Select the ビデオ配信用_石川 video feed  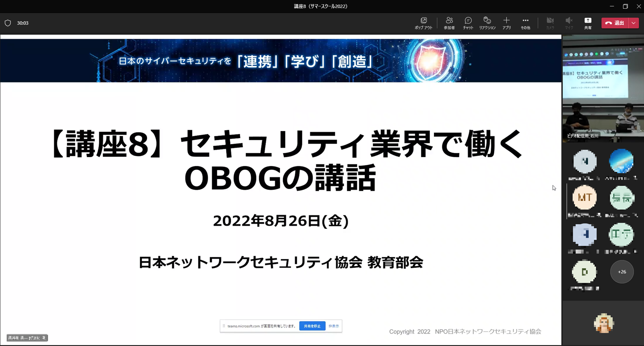click(x=603, y=89)
